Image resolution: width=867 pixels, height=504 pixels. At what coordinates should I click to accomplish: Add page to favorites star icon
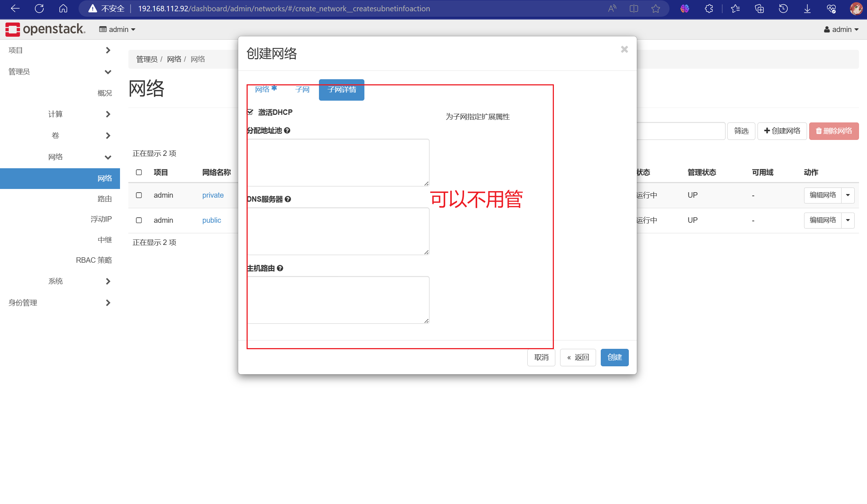(x=655, y=8)
